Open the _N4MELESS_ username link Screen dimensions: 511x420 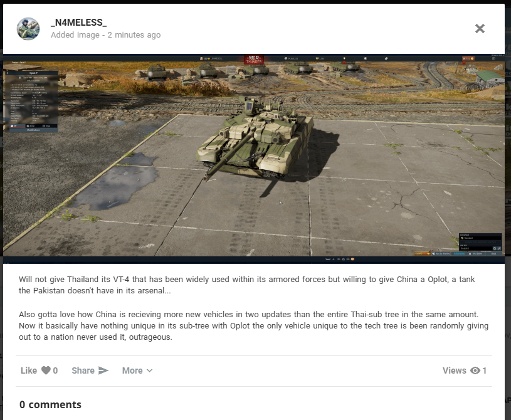point(78,23)
